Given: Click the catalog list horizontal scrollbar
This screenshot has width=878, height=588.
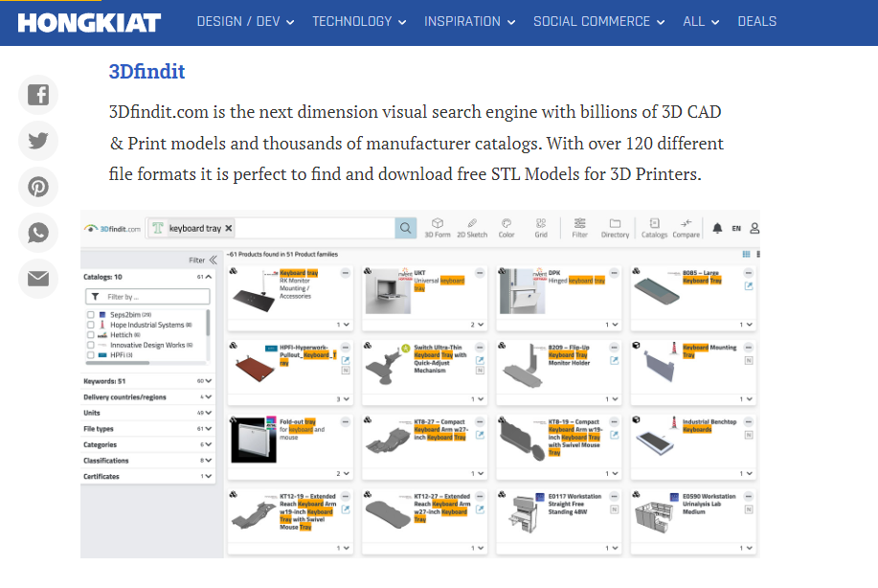Looking at the screenshot, I should [x=118, y=363].
